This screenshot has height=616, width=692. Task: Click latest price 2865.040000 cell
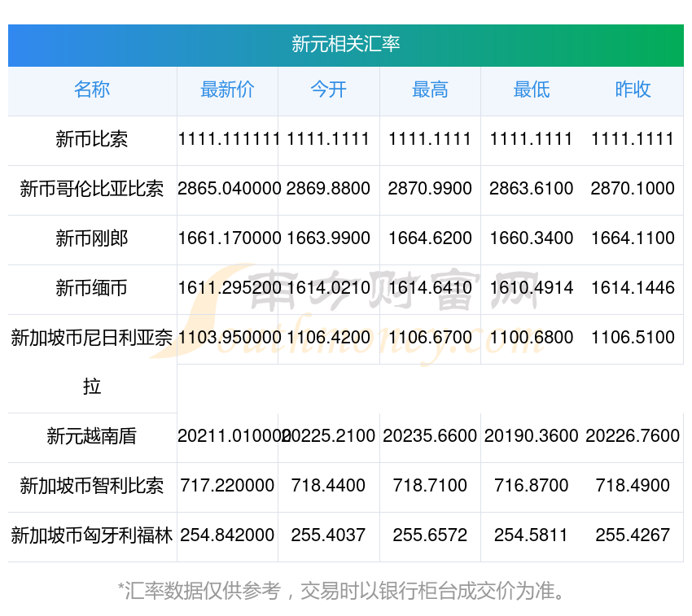pyautogui.click(x=229, y=189)
